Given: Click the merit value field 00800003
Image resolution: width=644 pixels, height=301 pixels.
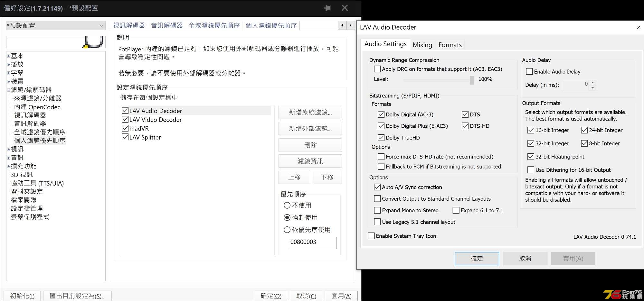Looking at the screenshot, I should tap(313, 242).
